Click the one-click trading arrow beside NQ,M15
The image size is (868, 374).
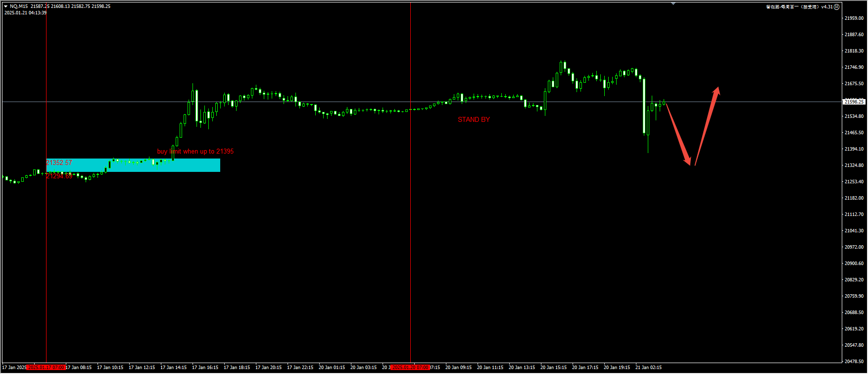[x=5, y=6]
